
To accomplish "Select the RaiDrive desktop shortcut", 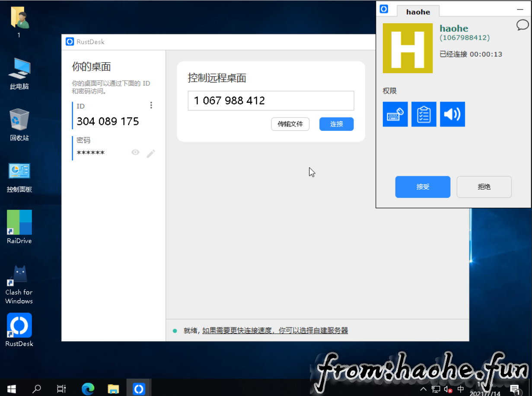I will [19, 227].
